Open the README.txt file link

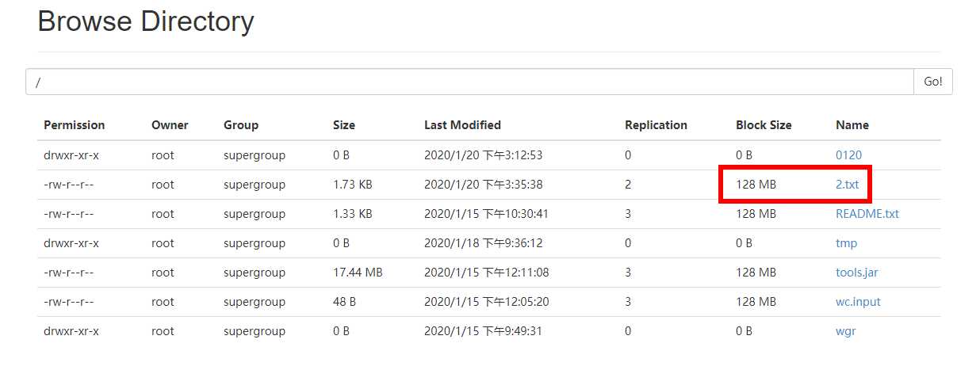click(x=867, y=214)
